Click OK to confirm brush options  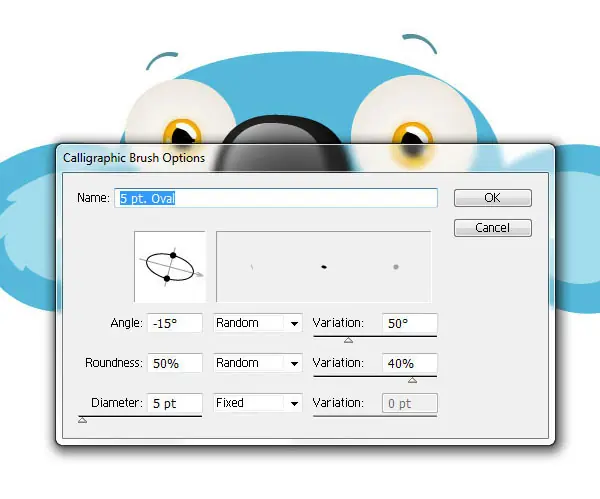(492, 198)
